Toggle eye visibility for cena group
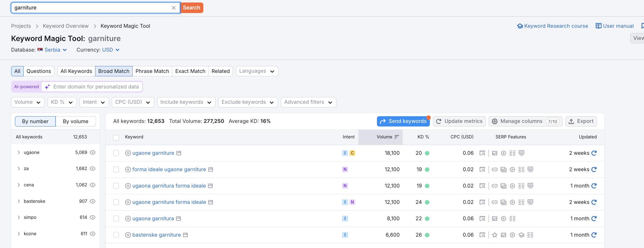Viewport: 644px width, 248px height. point(93,185)
